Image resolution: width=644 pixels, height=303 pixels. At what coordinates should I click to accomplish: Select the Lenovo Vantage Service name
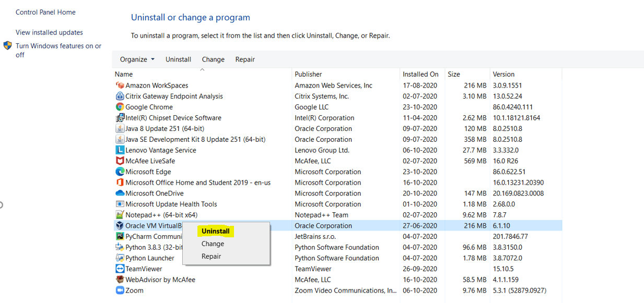161,150
